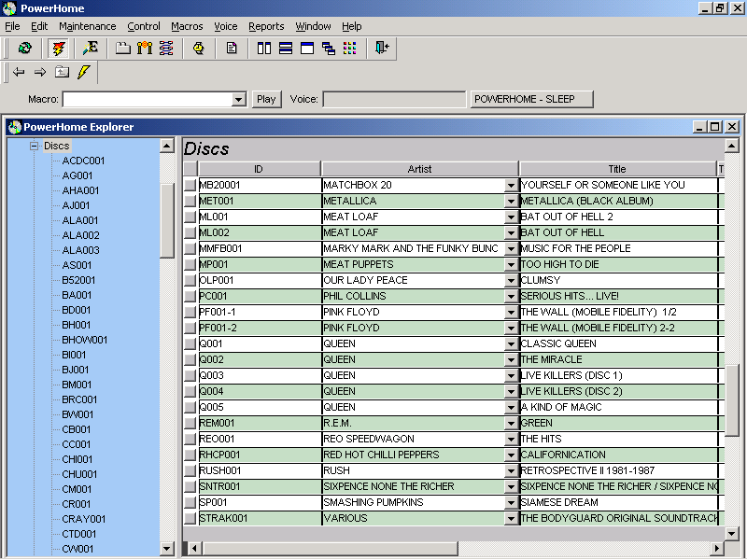Open the document page toolbar icon

[231, 48]
